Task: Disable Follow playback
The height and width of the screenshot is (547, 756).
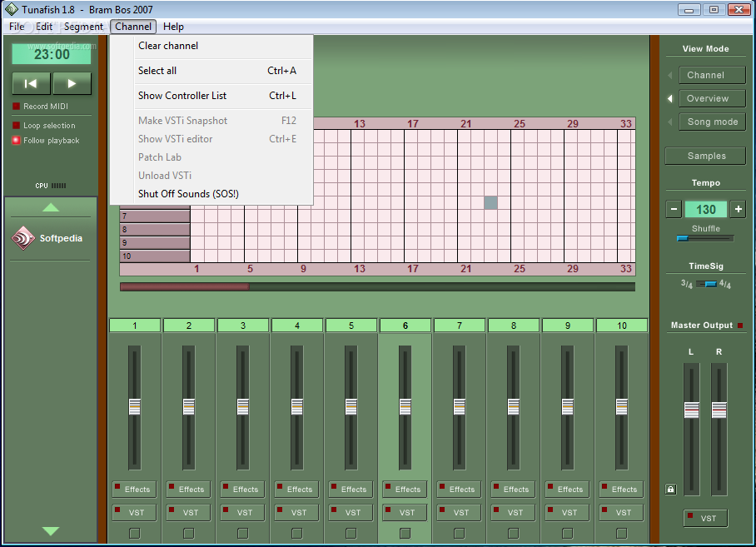Action: pyautogui.click(x=17, y=140)
